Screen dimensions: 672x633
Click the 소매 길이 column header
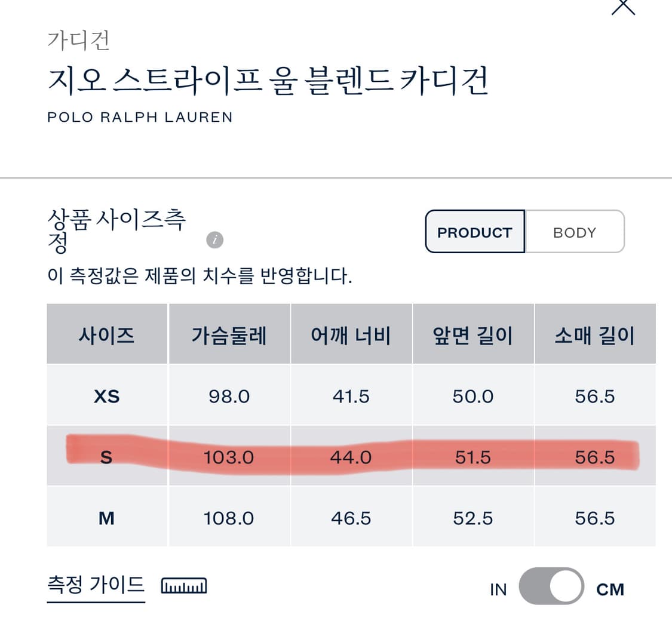[594, 335]
